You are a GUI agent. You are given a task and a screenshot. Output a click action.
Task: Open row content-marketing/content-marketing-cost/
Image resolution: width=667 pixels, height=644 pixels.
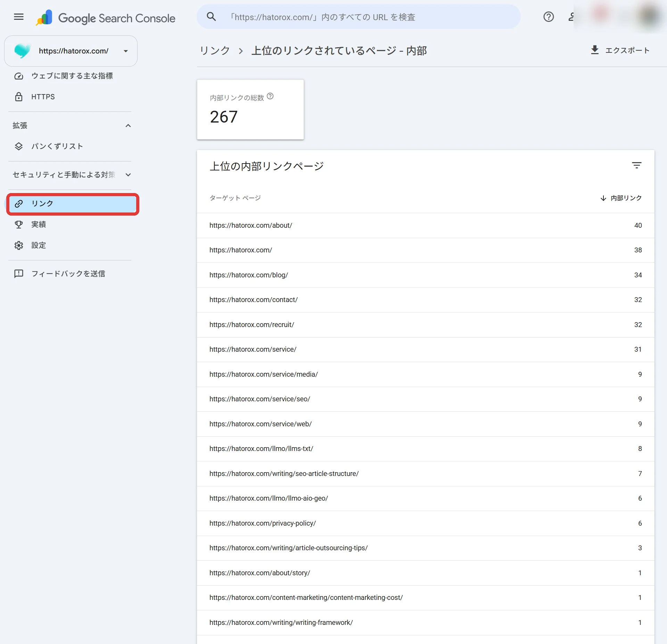click(x=426, y=597)
